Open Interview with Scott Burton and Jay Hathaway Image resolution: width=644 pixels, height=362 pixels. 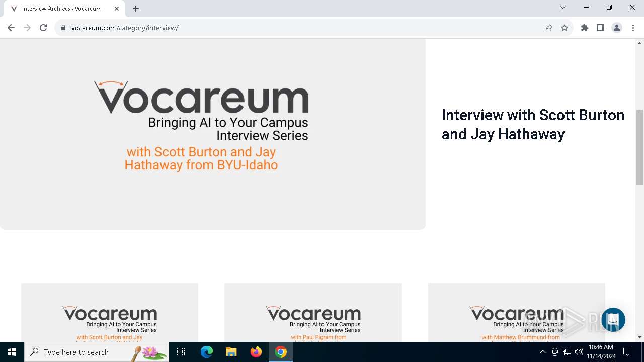(x=533, y=124)
